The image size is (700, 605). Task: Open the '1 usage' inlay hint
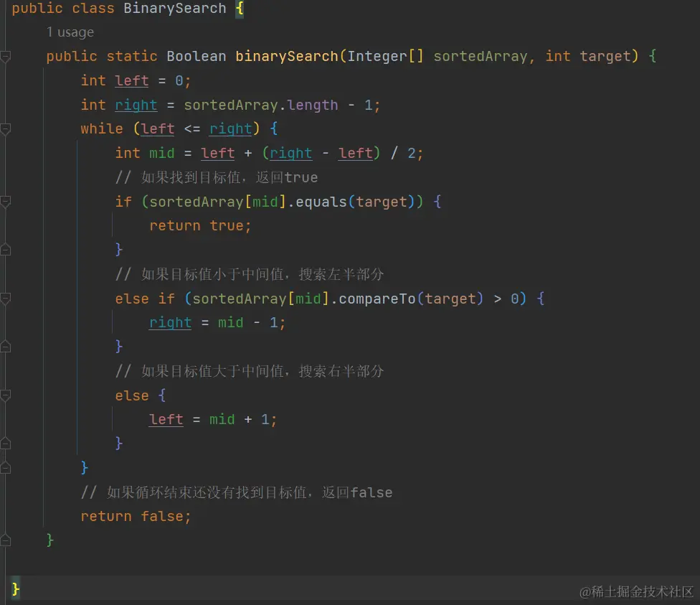(70, 32)
